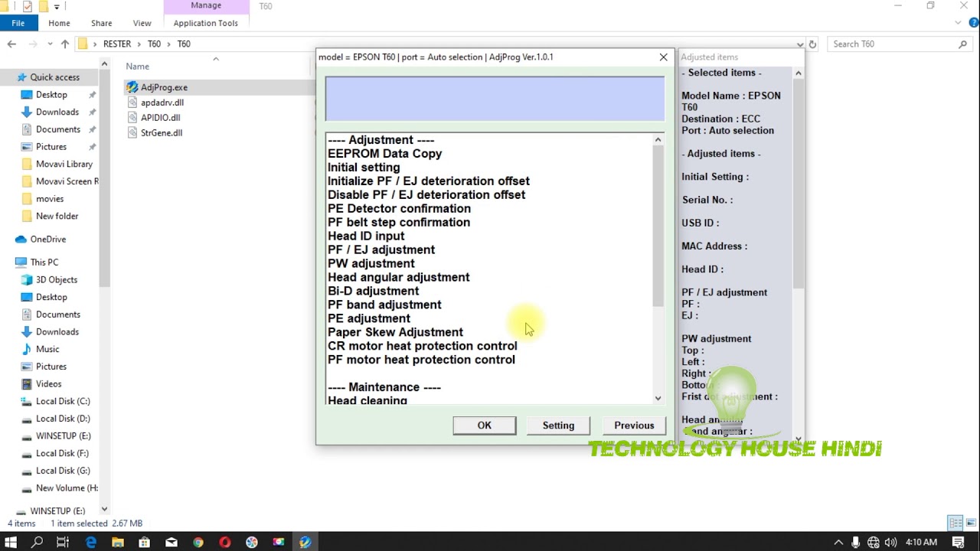Click the Setting button

click(558, 425)
